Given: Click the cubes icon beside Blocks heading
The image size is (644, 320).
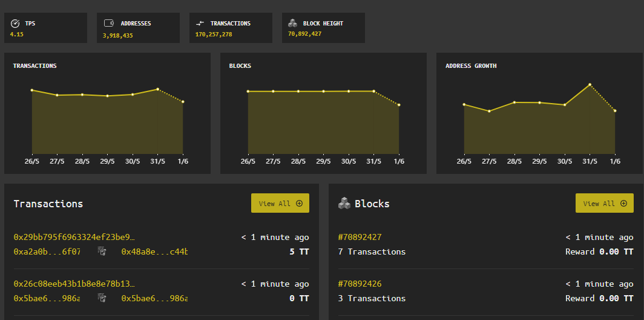Looking at the screenshot, I should 344,204.
